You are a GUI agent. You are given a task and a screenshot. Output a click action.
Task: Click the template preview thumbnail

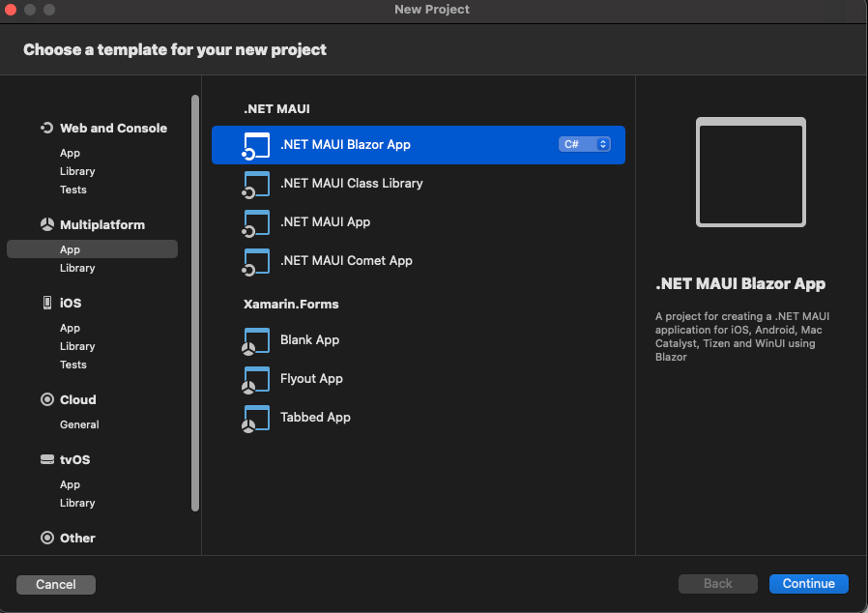(x=751, y=172)
